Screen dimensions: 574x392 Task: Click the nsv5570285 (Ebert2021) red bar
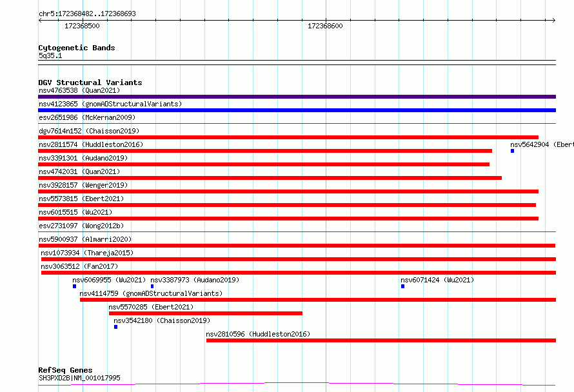click(206, 313)
